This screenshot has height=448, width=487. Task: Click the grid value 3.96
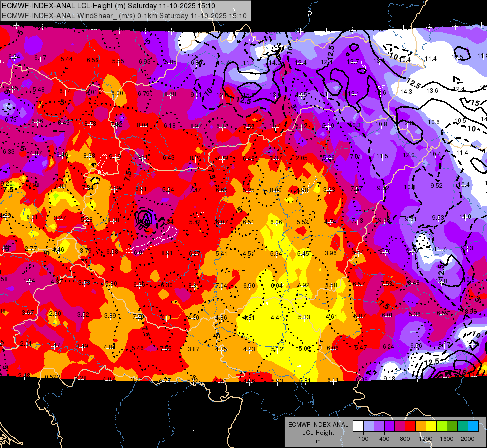(x=331, y=253)
